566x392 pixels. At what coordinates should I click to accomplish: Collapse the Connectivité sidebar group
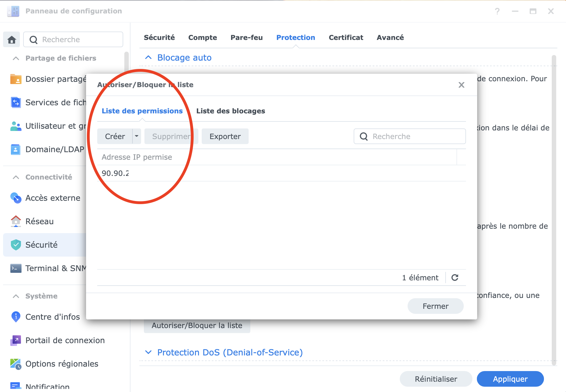coord(16,177)
